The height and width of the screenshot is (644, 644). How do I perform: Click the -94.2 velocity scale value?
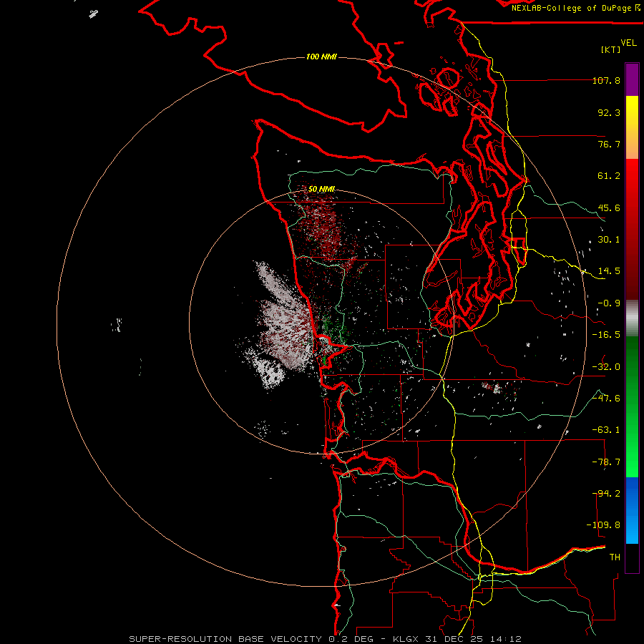tap(606, 494)
